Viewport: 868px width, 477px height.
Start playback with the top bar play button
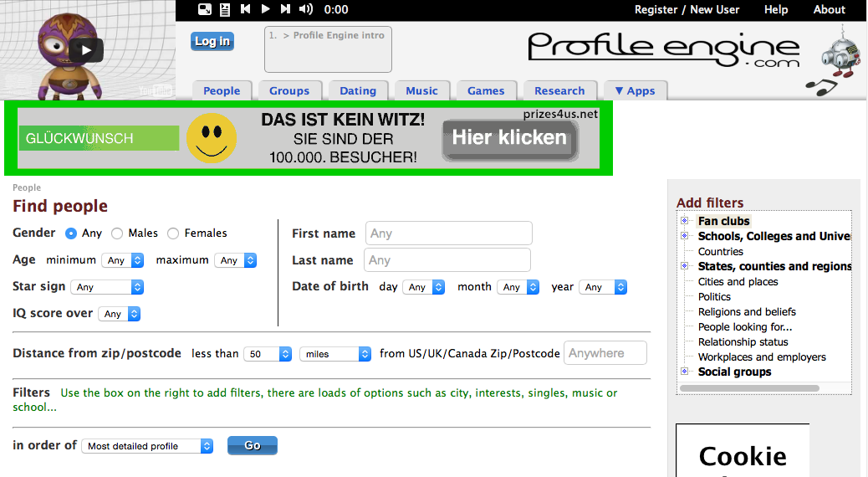(265, 9)
